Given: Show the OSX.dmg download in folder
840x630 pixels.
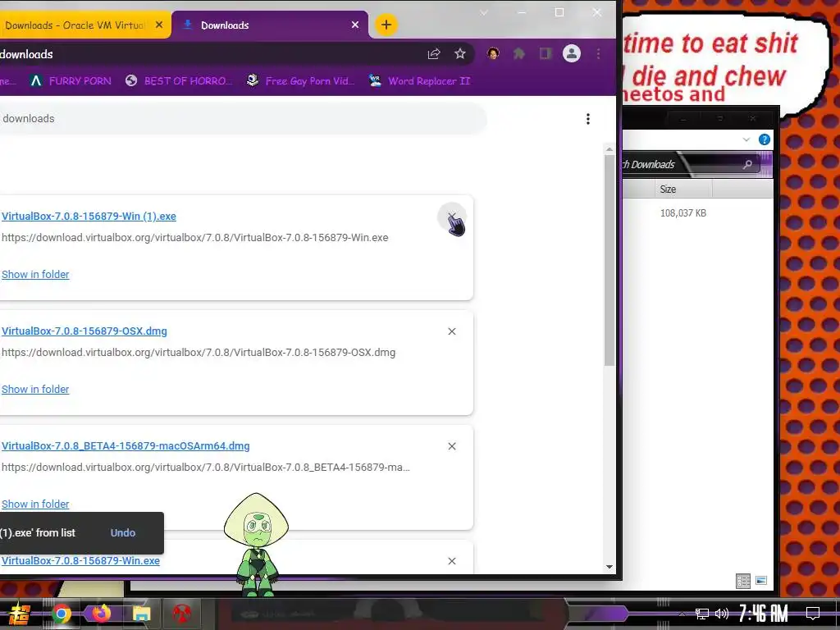Looking at the screenshot, I should coord(35,390).
